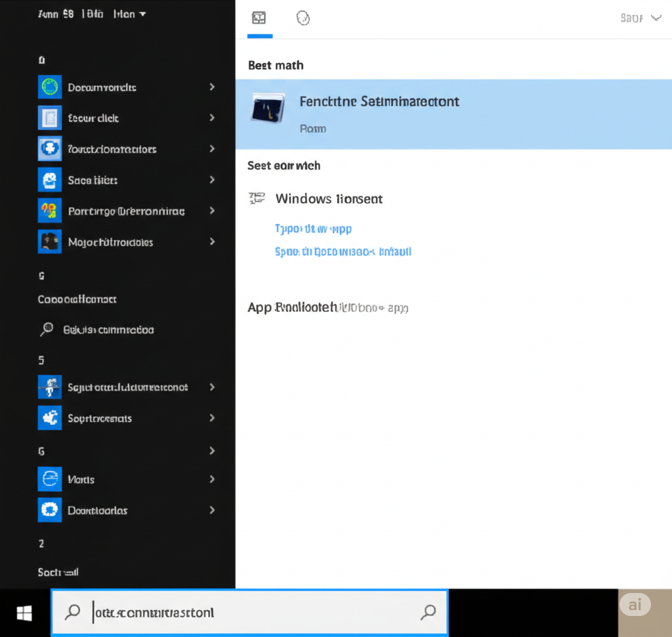
Task: Open the 'Ponctcionarnatiors' icon
Action: tap(50, 149)
